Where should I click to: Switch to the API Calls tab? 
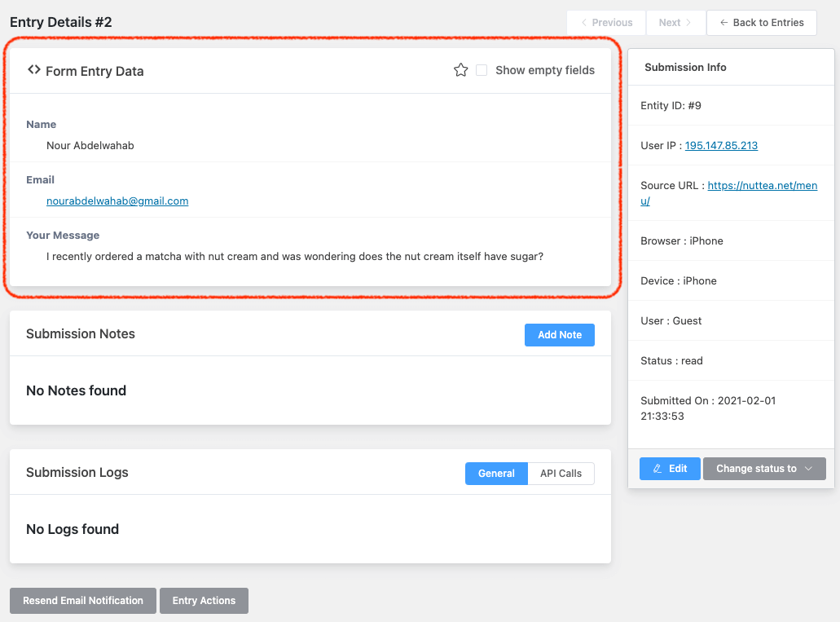[561, 474]
